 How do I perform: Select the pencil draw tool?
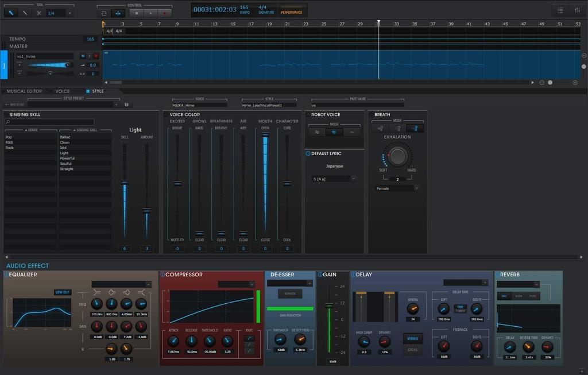pos(25,13)
